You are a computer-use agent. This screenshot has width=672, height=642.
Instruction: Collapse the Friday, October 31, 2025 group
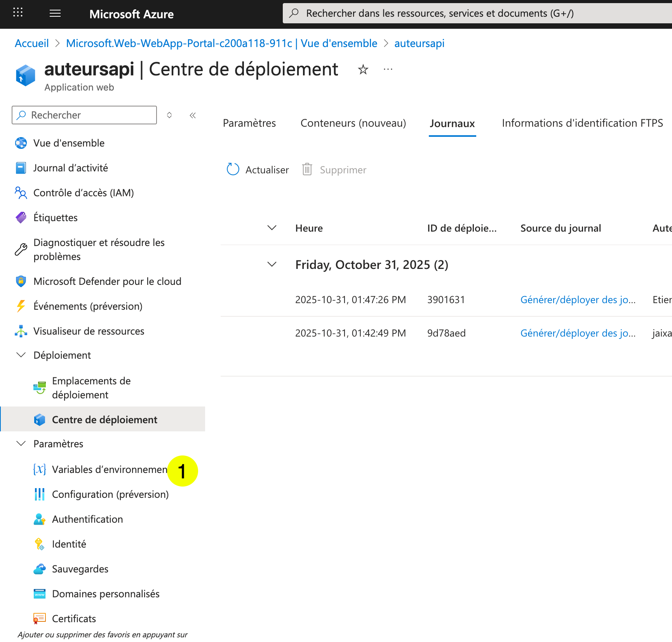point(272,264)
